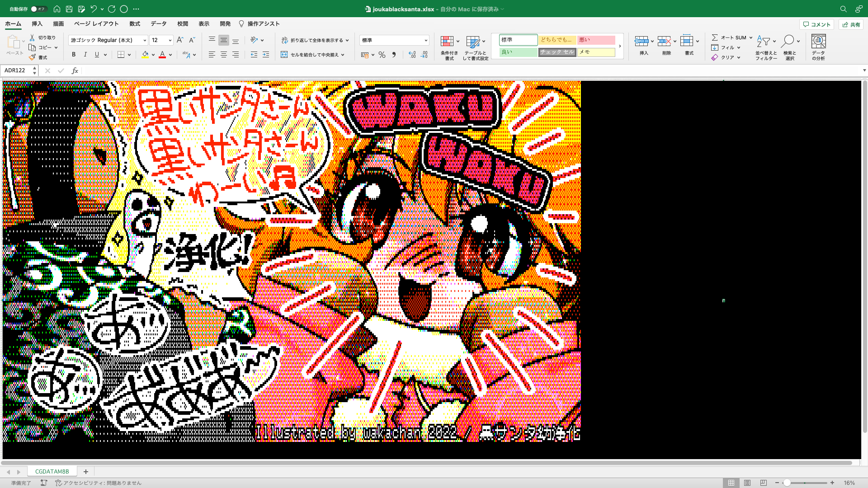Screen dimensions: 868x488
Task: Toggle middle vertical alignment
Action: point(223,40)
